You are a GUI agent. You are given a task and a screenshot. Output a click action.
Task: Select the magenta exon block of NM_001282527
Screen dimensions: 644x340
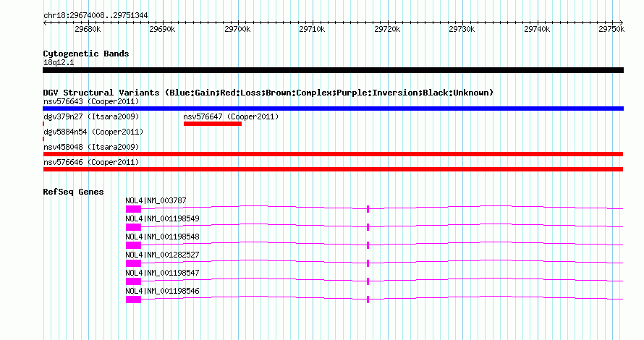pos(133,263)
